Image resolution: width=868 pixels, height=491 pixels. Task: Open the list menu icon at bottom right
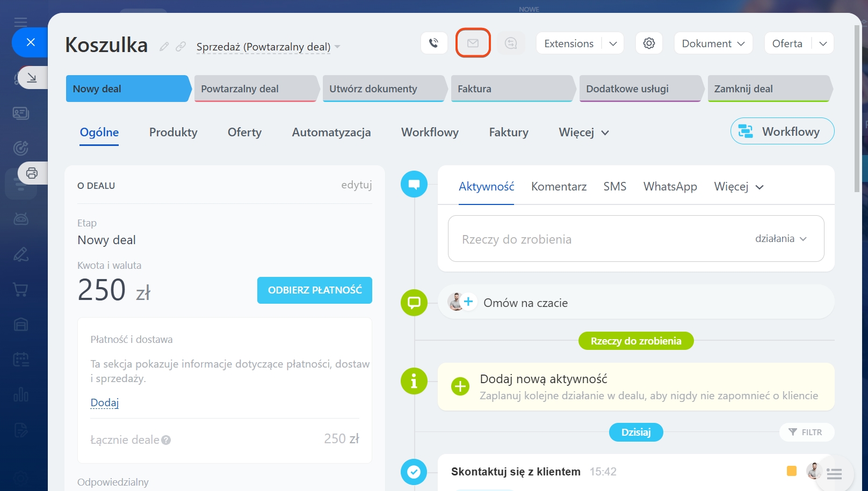834,474
